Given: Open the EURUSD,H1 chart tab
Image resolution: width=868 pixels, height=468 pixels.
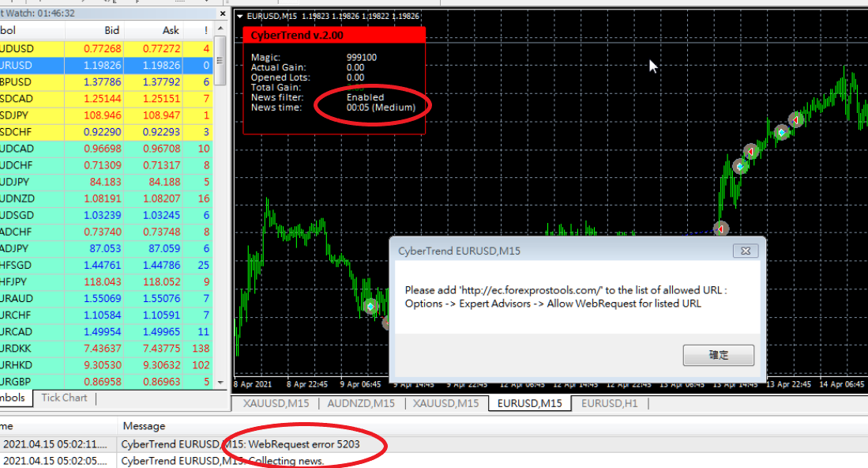Looking at the screenshot, I should (x=609, y=403).
